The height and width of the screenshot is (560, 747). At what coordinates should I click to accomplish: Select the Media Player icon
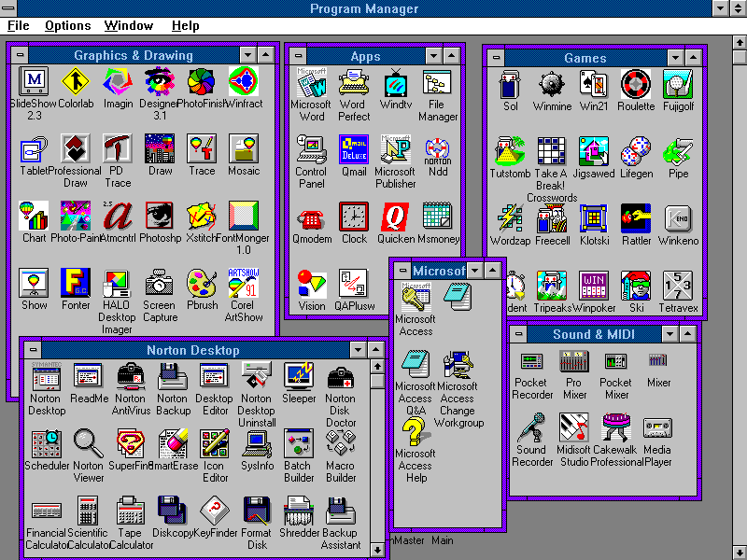click(x=657, y=427)
